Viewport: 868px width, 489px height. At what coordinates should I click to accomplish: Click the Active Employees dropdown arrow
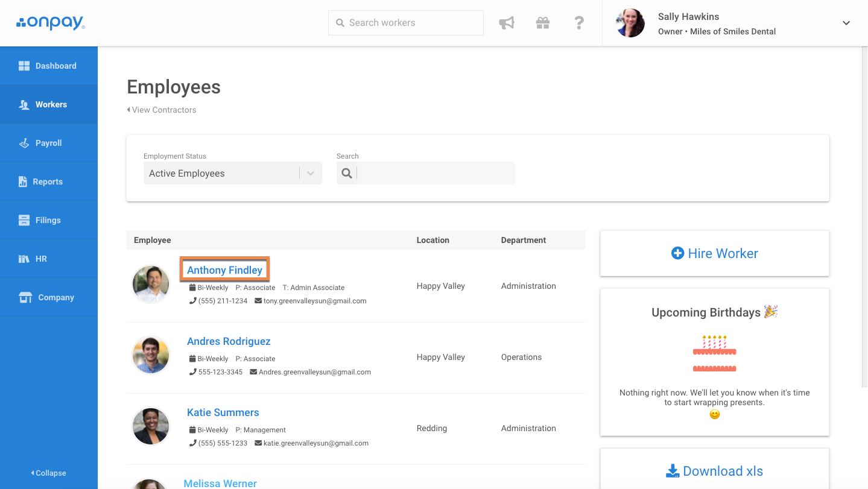tap(311, 174)
